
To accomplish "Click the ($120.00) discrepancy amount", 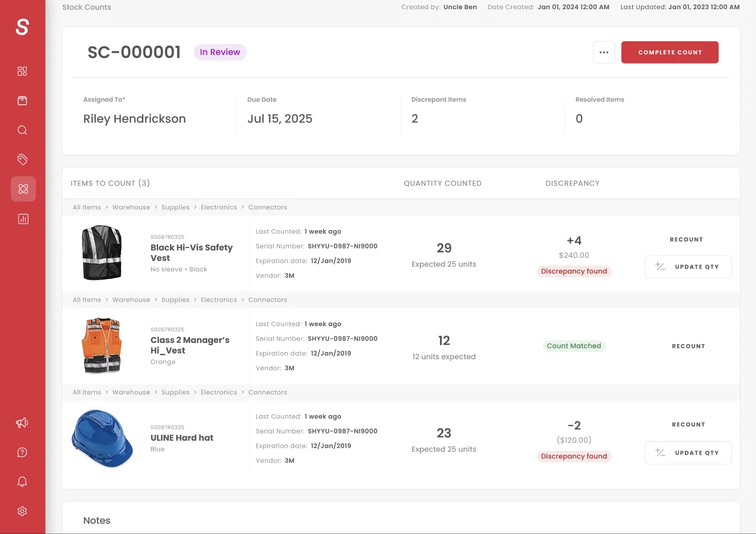I will tap(574, 440).
